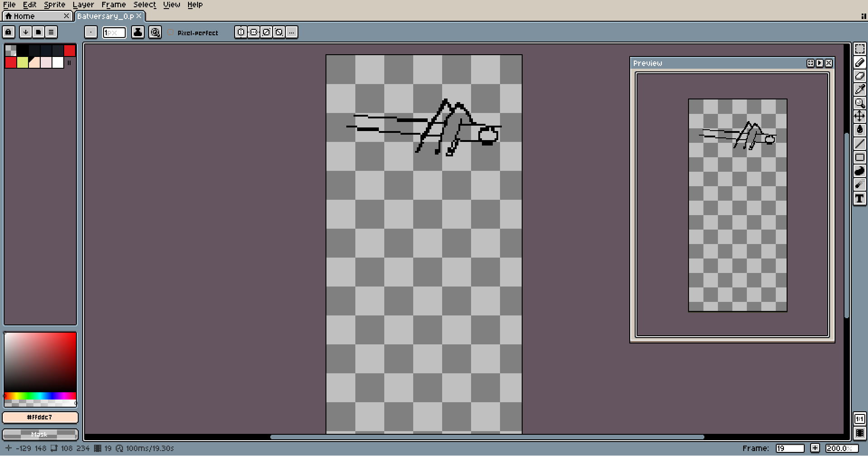Select the Line tool
The height and width of the screenshot is (456, 868).
click(x=859, y=144)
